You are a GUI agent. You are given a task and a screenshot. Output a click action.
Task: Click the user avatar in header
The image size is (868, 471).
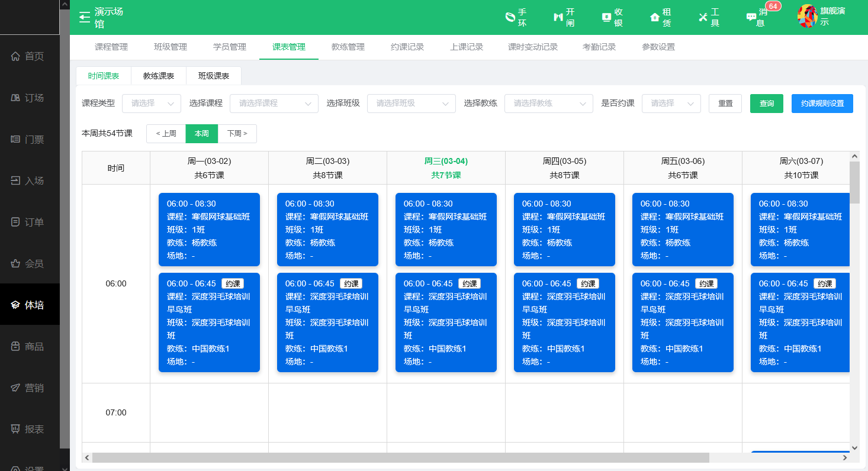coord(808,17)
